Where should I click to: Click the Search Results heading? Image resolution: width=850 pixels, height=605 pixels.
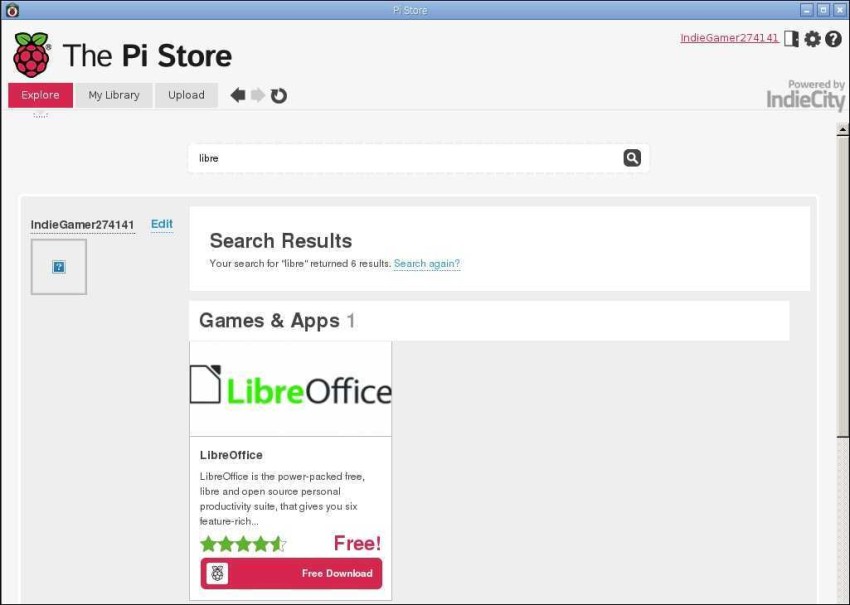click(x=281, y=241)
